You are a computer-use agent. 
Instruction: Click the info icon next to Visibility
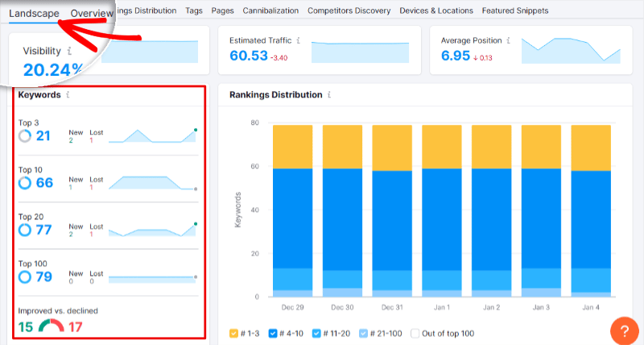click(x=69, y=51)
